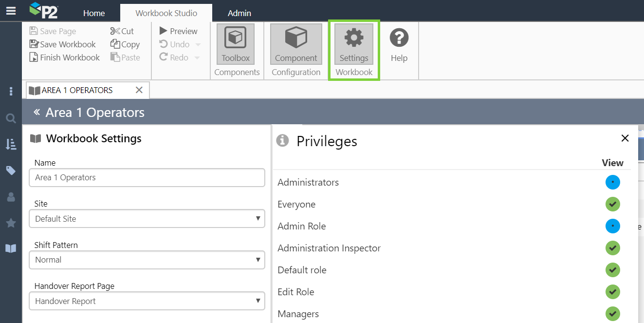Toggle View privilege for Edit Role

(612, 292)
